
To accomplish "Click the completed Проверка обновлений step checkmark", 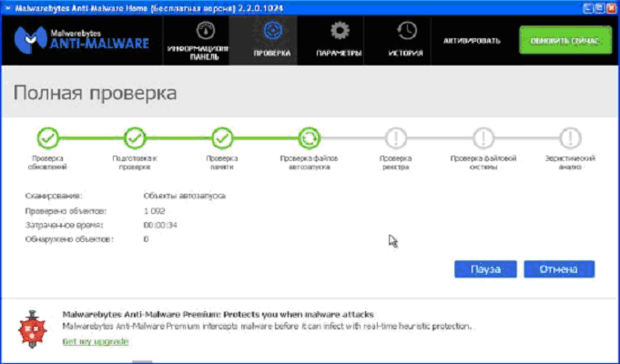I will point(48,138).
